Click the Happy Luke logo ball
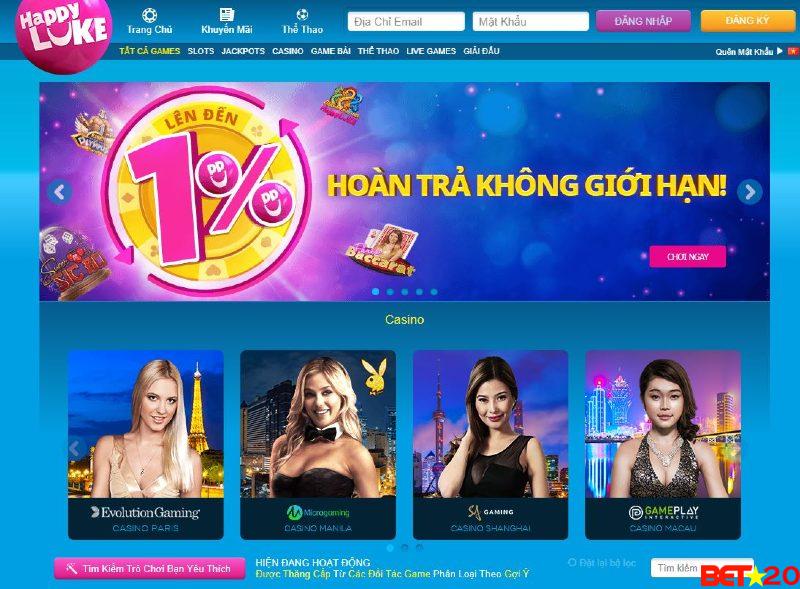800x589 pixels. (x=63, y=34)
